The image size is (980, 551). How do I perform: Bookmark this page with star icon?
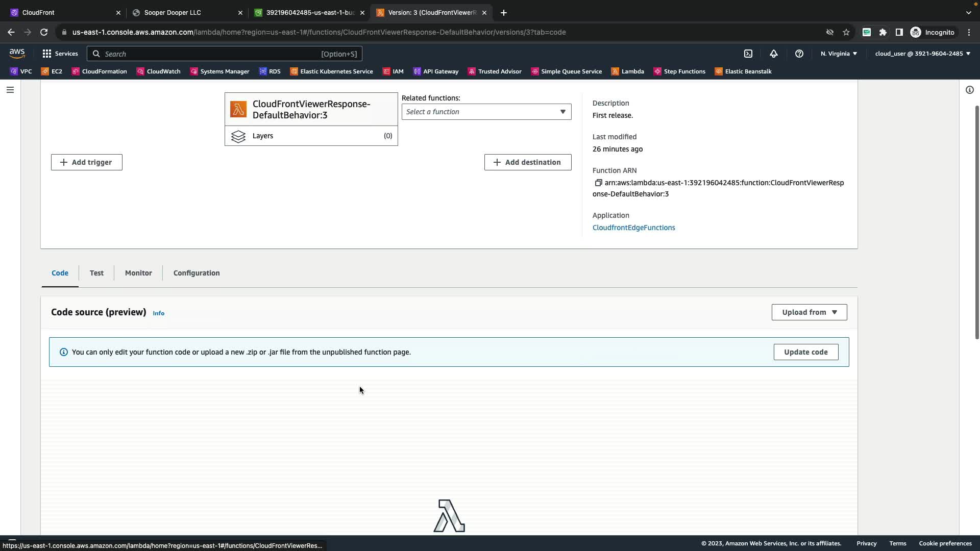pyautogui.click(x=846, y=32)
